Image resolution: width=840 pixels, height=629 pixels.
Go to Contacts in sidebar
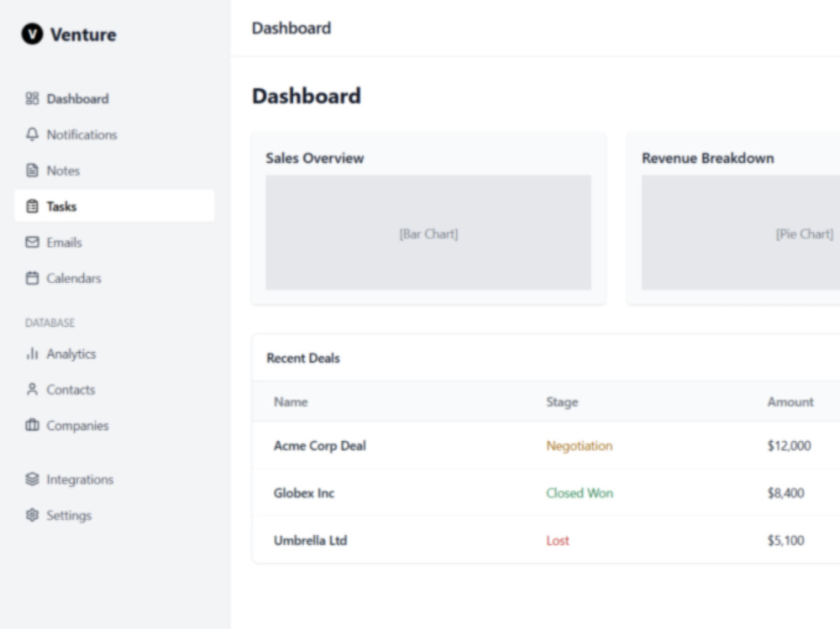click(x=114, y=390)
